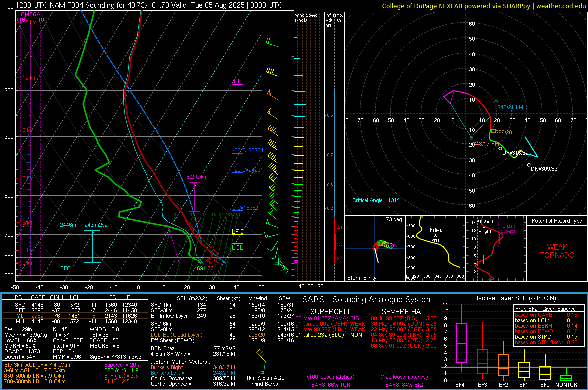
Task: Click the 1km & 6km AGL wind barbs icon
Action: [x=262, y=361]
